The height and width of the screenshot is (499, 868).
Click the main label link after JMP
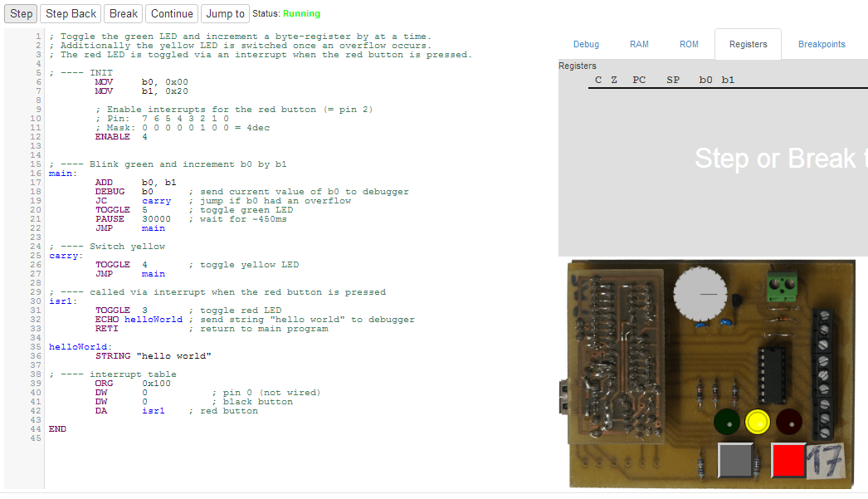coord(153,228)
